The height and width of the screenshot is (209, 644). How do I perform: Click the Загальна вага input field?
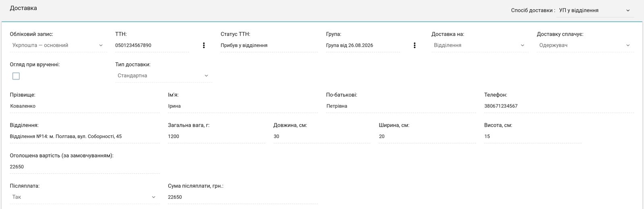click(x=217, y=136)
